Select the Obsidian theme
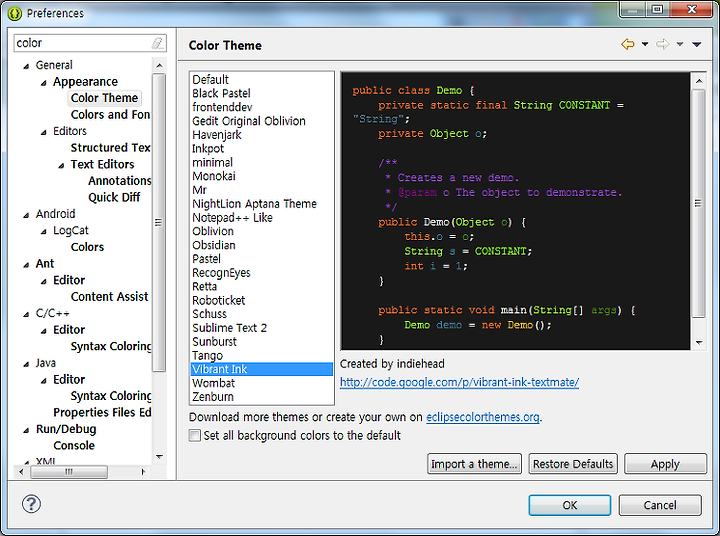 click(x=262, y=245)
